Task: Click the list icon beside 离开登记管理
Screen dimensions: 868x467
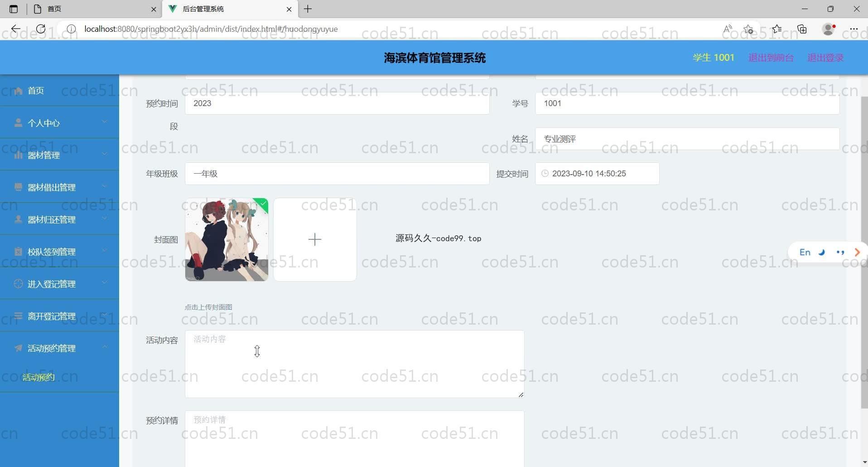Action: (19, 316)
